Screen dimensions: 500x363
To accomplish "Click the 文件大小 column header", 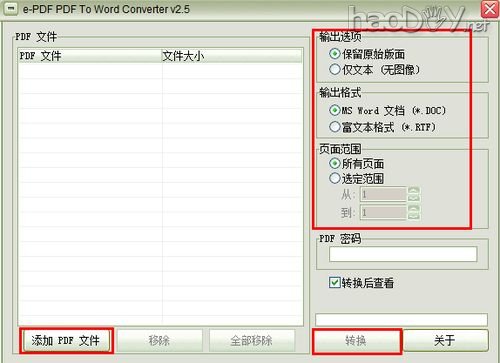I will point(232,56).
